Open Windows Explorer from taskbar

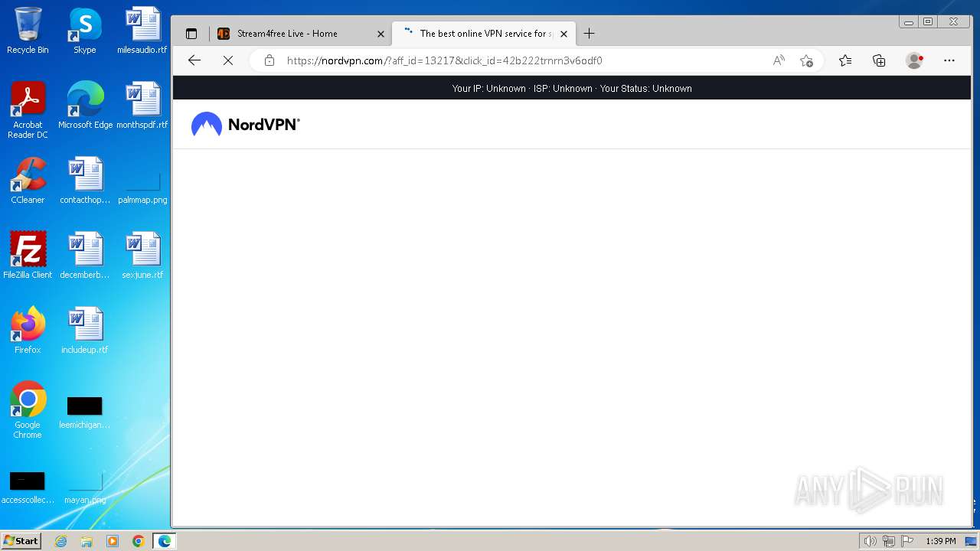(x=87, y=541)
